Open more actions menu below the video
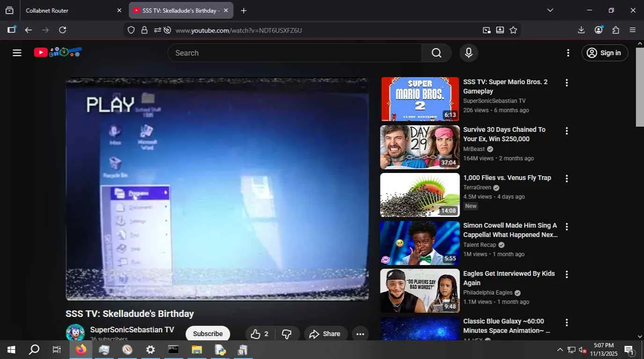Screen dimensions: 644x359 coord(360,334)
